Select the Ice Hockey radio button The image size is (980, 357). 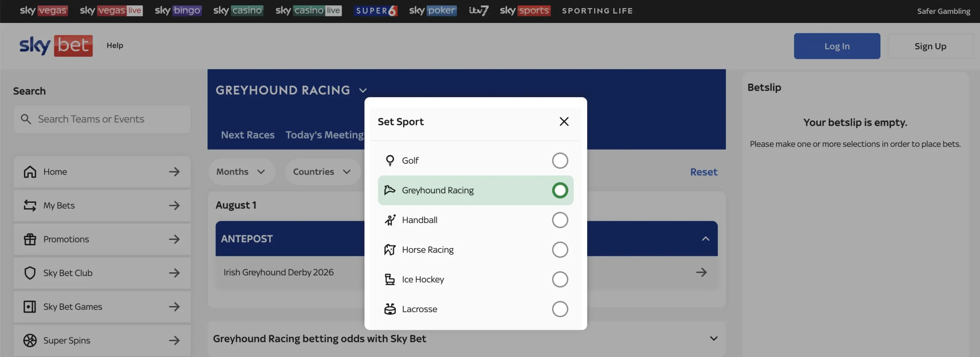(x=560, y=279)
